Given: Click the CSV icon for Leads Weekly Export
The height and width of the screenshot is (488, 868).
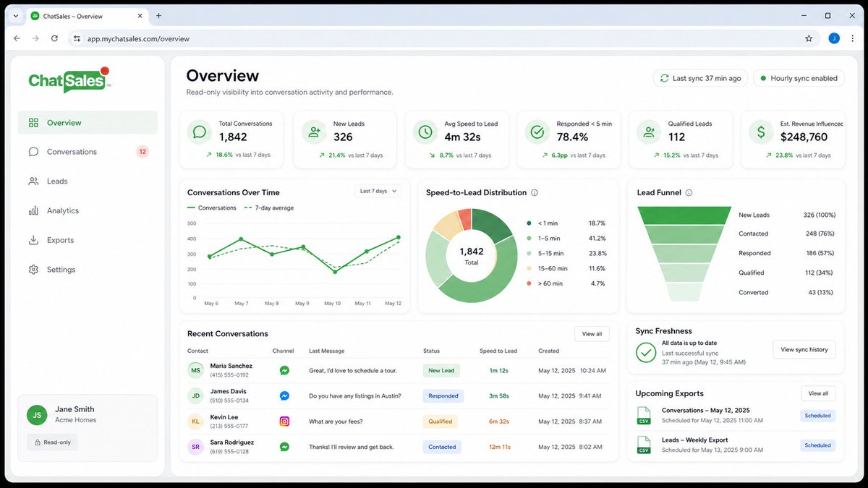Looking at the screenshot, I should pos(643,445).
